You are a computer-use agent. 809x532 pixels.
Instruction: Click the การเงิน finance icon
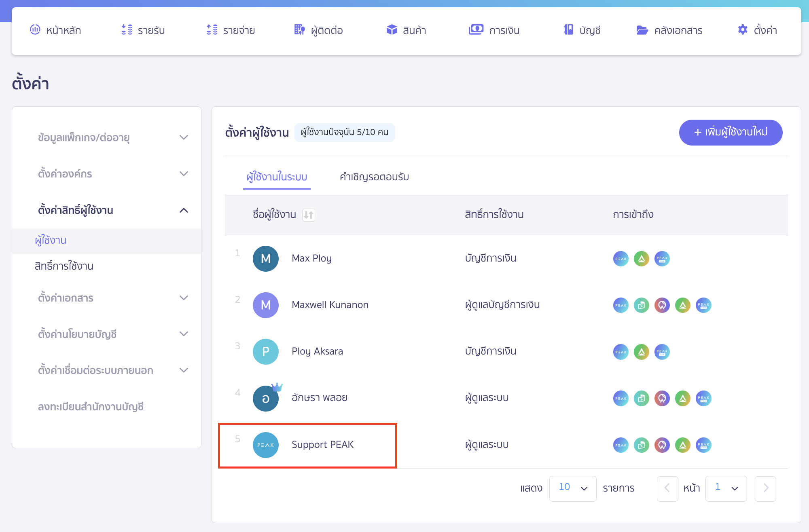[x=476, y=29]
